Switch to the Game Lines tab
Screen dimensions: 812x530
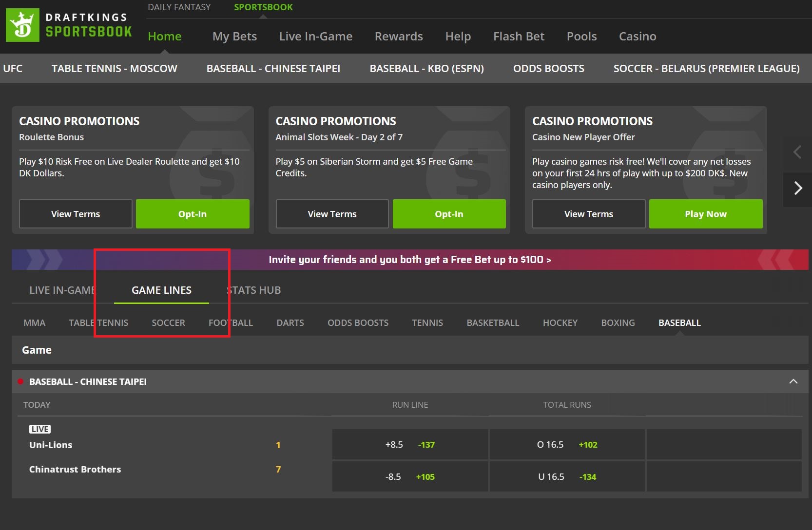coord(161,290)
